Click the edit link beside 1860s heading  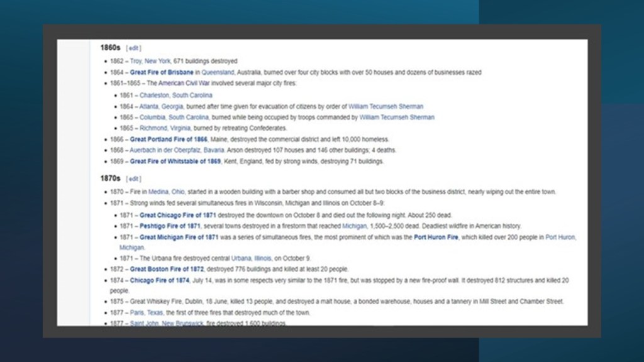(133, 48)
